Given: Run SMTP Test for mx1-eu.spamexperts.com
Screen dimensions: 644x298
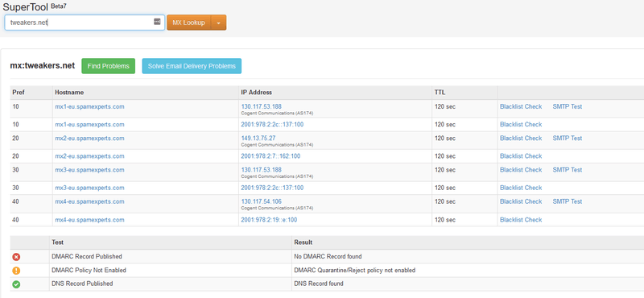Looking at the screenshot, I should (x=568, y=106).
